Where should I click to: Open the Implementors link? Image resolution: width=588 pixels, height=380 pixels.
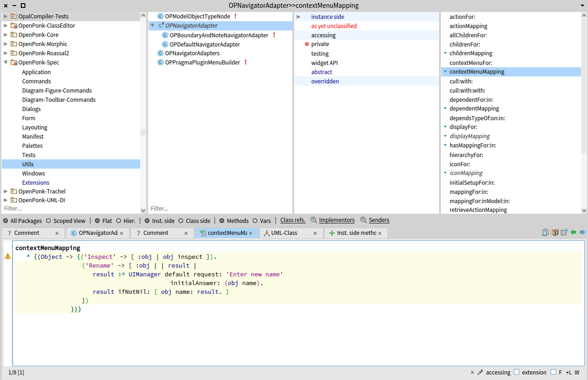coord(337,220)
